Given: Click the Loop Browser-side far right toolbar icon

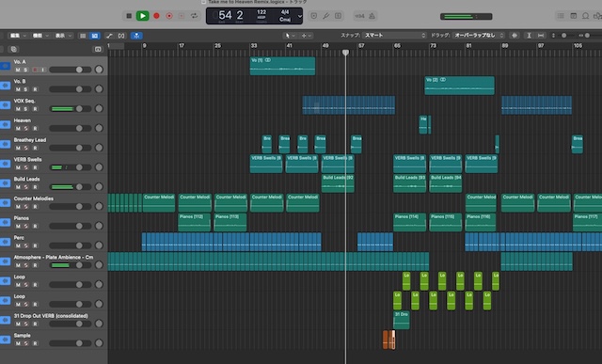Looking at the screenshot, I should (598, 16).
